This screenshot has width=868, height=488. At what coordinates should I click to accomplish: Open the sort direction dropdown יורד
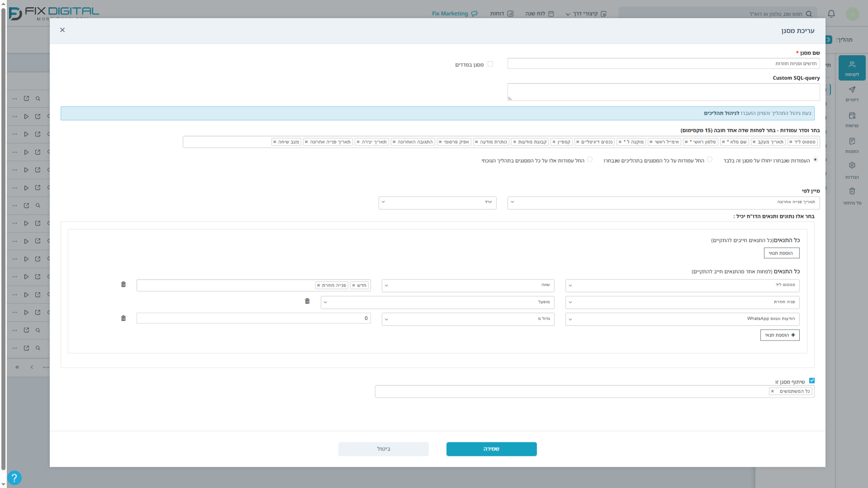pyautogui.click(x=438, y=202)
